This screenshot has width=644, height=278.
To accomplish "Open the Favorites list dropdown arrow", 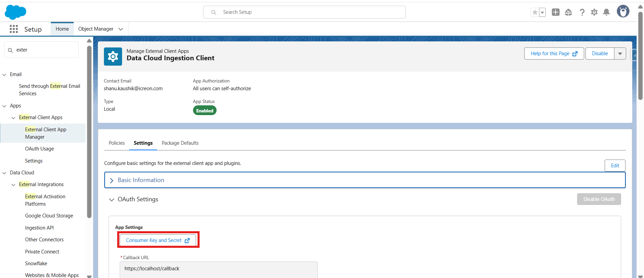I will pyautogui.click(x=542, y=12).
